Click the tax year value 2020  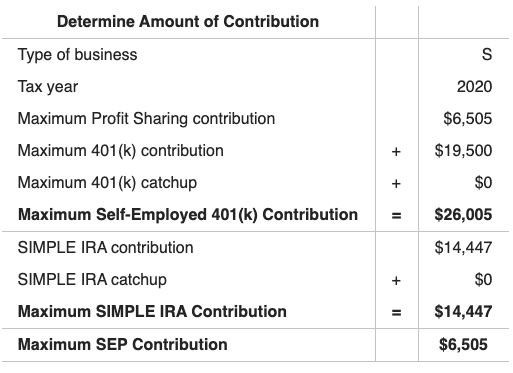click(474, 87)
